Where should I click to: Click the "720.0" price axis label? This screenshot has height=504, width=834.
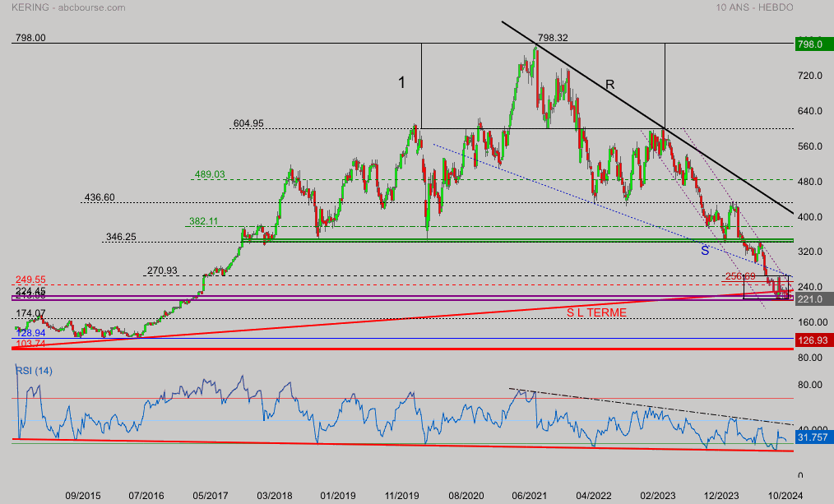pyautogui.click(x=810, y=76)
